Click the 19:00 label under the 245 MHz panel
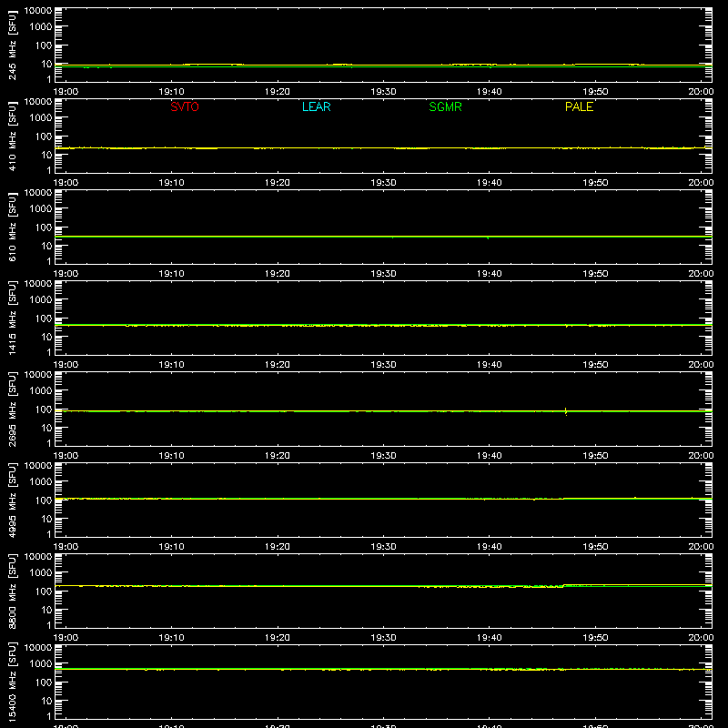Screen dimensions: 728x728 66,92
